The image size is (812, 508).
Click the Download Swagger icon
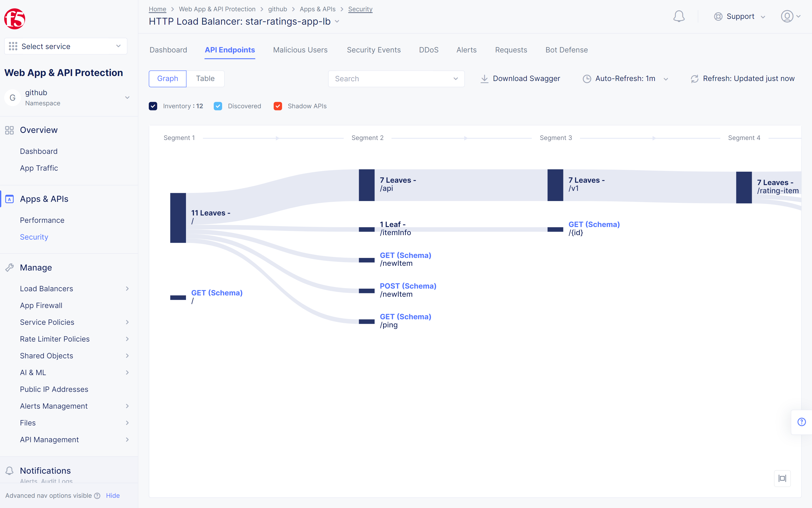(484, 79)
